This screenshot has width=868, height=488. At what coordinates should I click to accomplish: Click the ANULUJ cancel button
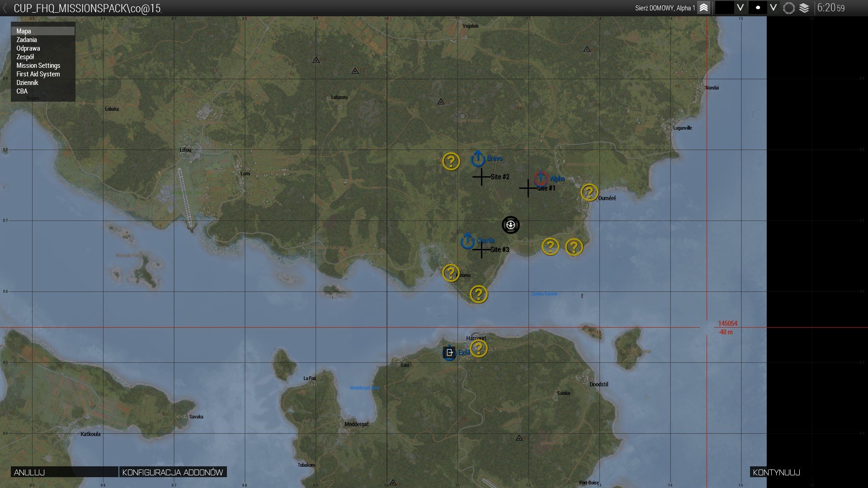click(x=64, y=472)
